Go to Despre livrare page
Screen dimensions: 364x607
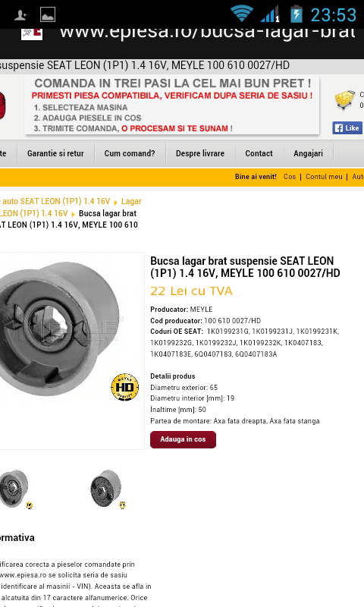tap(200, 153)
